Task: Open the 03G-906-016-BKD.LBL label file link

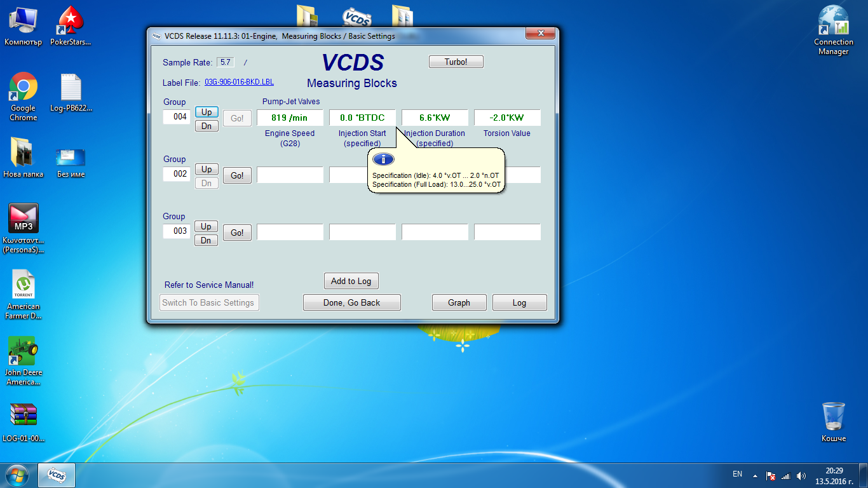Action: 239,83
